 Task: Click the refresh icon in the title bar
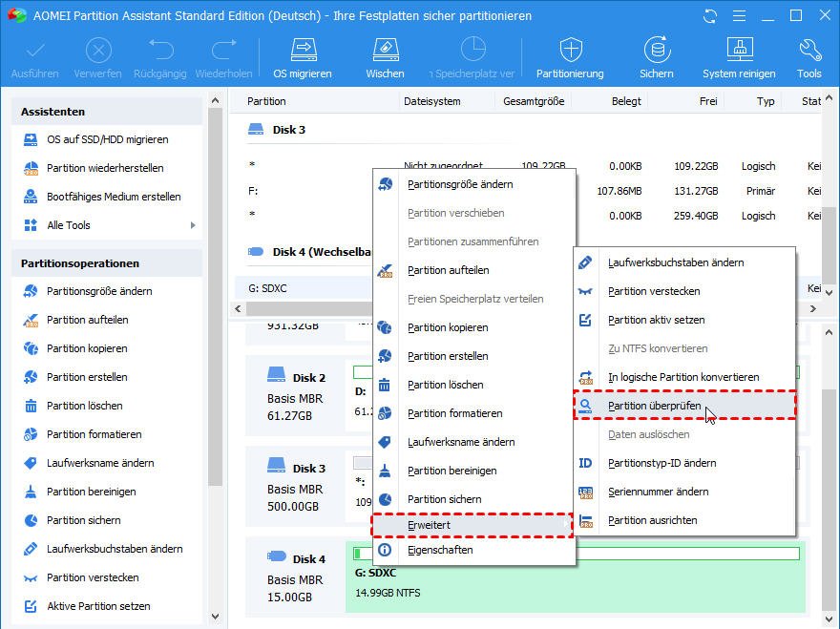710,16
